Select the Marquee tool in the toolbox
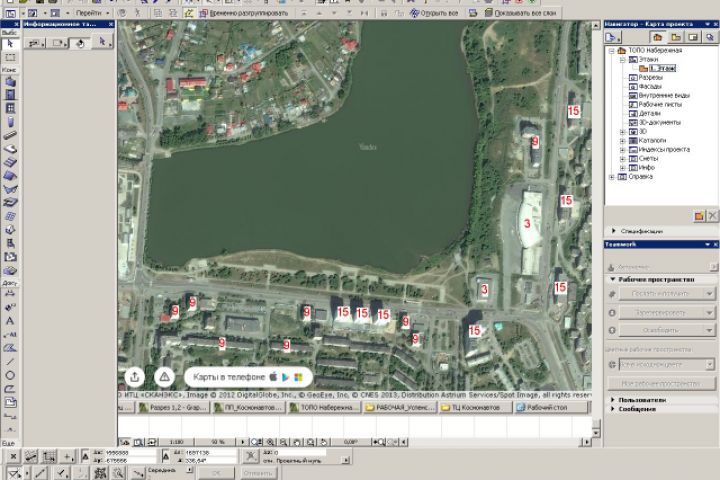The height and width of the screenshot is (480, 720). point(10,57)
